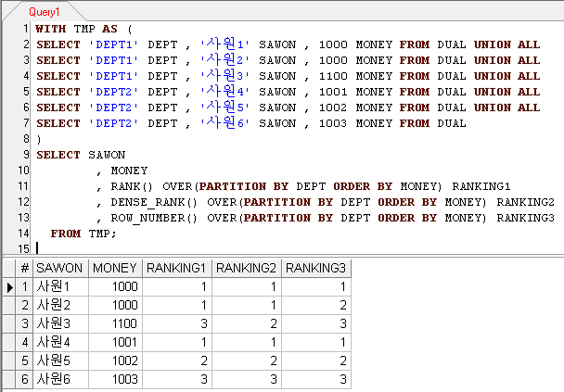Click 'ROW_NUMBER()' in editor line 13
This screenshot has height=392, width=564.
pyautogui.click(x=154, y=218)
